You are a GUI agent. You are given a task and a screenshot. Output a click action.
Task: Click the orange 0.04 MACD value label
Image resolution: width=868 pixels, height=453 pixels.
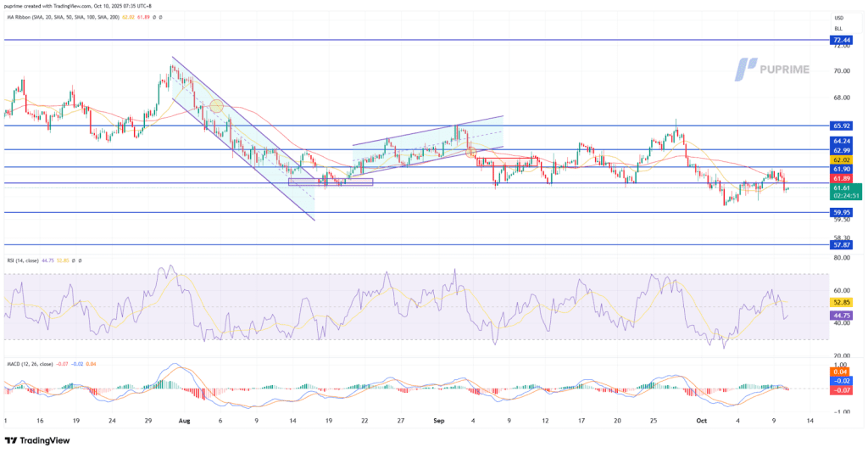pos(842,372)
